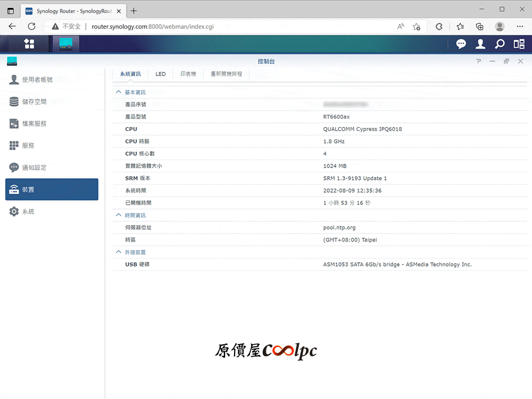Select the 1.8 GHz clock value
532x399 pixels.
tap(334, 141)
